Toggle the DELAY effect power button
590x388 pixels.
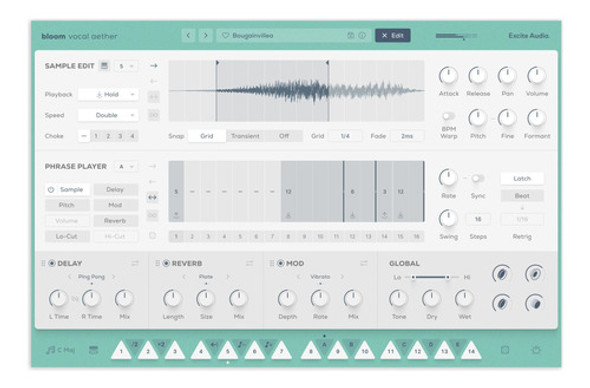[x=52, y=263]
